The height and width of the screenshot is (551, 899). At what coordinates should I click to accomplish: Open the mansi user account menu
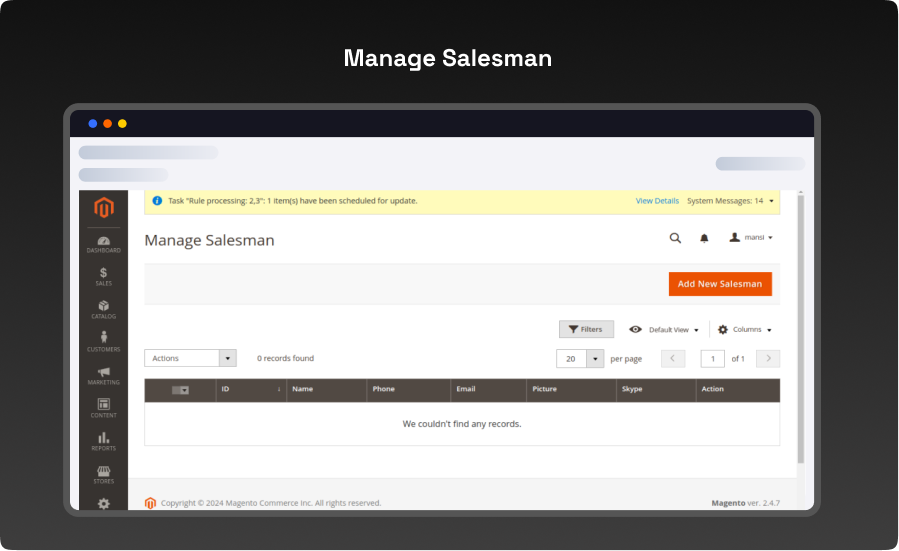coord(751,238)
